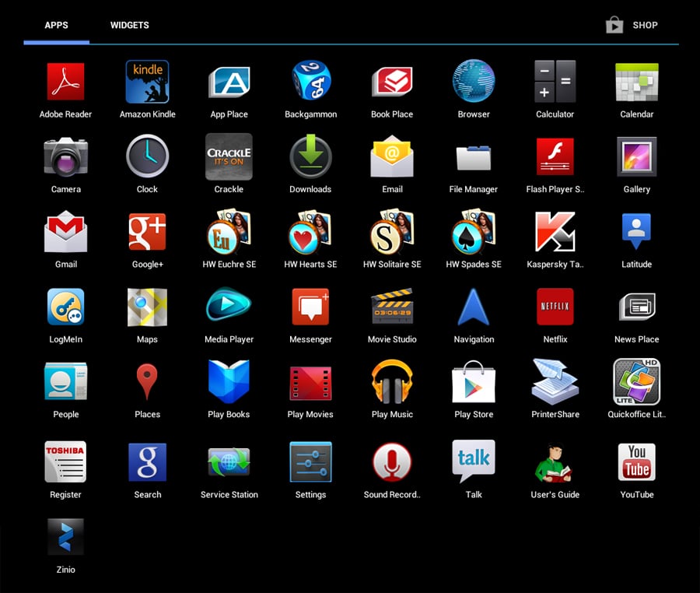Open the Latitude app

[x=636, y=231]
